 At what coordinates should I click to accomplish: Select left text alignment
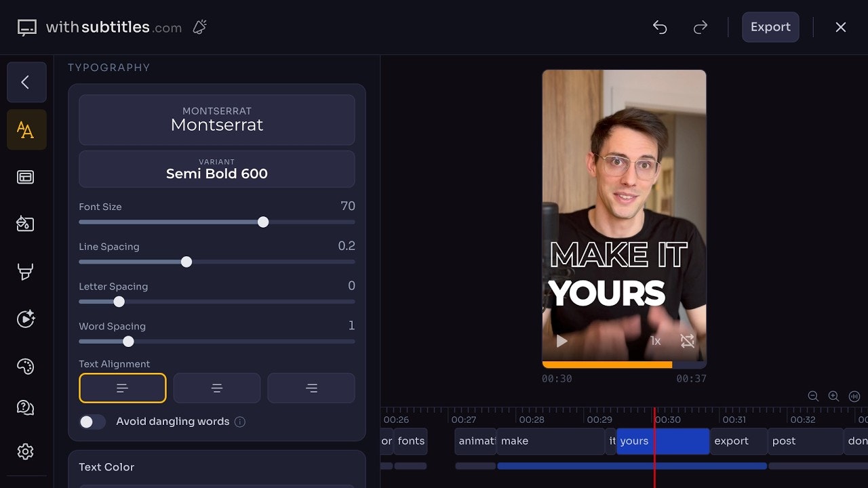[123, 388]
